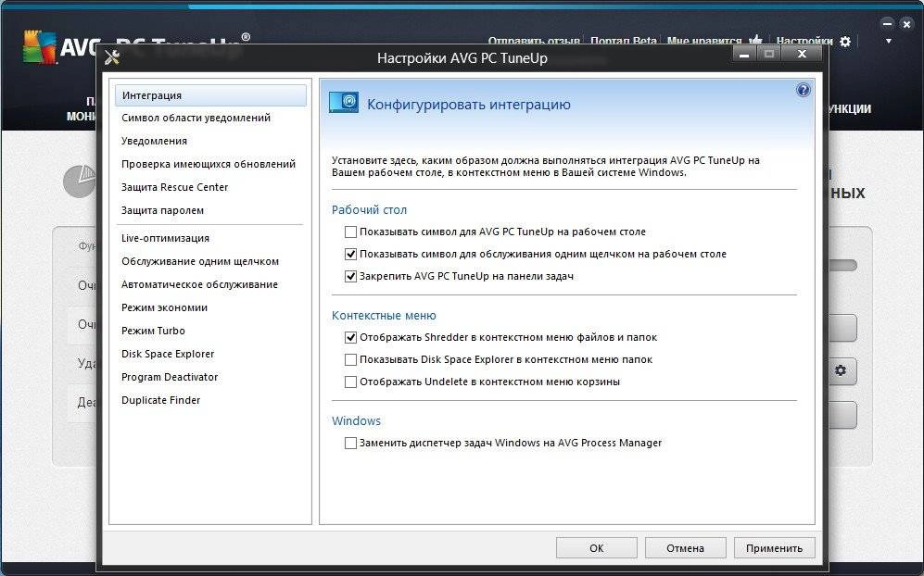Screen dimensions: 924x576
Task: Enable Undelete in recycle bin context menu
Action: 350,382
